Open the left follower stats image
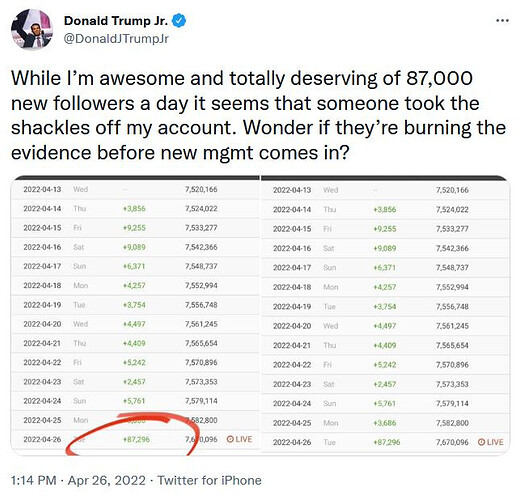Image resolution: width=525 pixels, height=500 pixels. coord(136,315)
